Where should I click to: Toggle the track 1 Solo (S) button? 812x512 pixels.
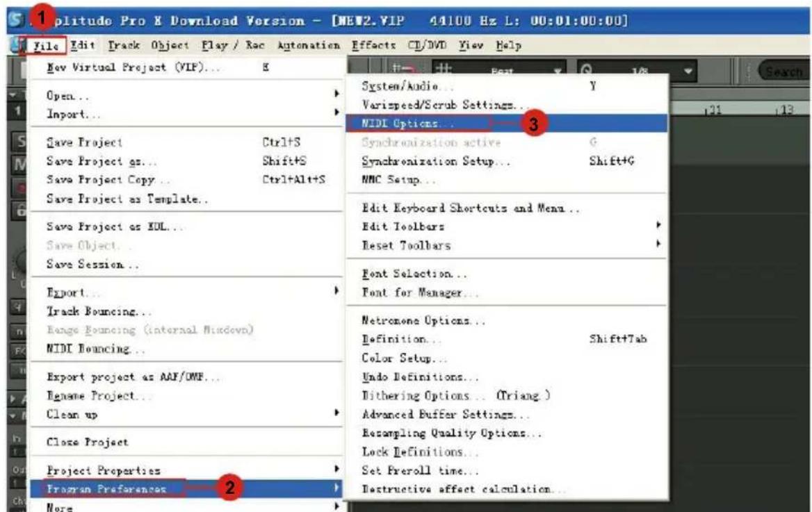click(21, 142)
